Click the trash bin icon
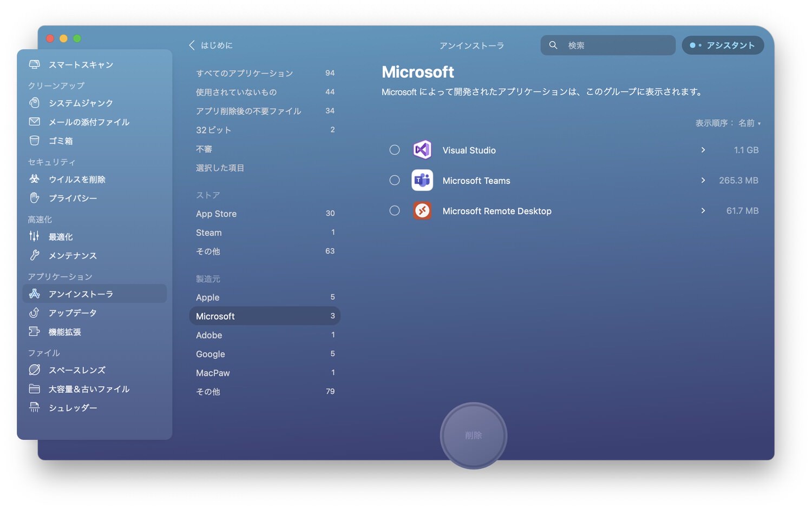This screenshot has height=510, width=812. point(34,141)
